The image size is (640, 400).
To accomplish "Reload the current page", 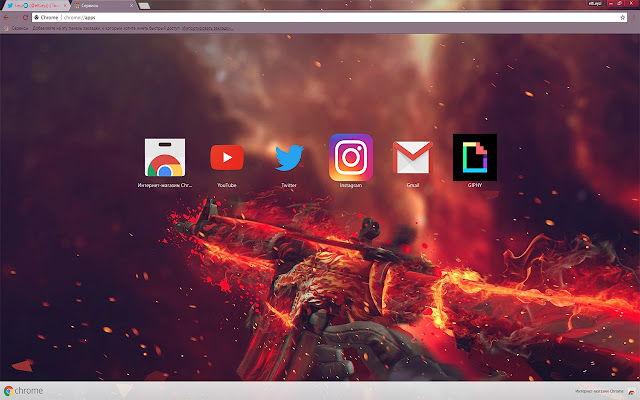I will coord(25,18).
